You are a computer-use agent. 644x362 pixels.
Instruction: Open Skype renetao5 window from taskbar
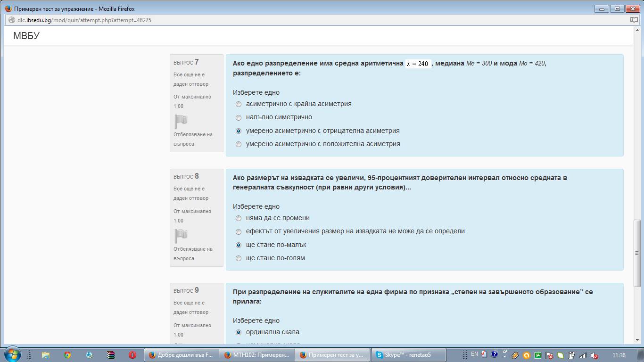[408, 355]
